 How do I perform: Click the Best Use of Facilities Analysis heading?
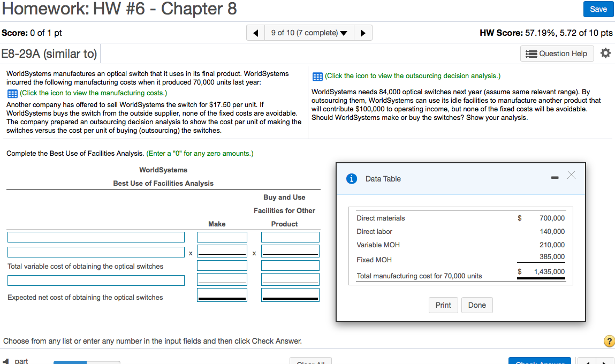tap(163, 183)
